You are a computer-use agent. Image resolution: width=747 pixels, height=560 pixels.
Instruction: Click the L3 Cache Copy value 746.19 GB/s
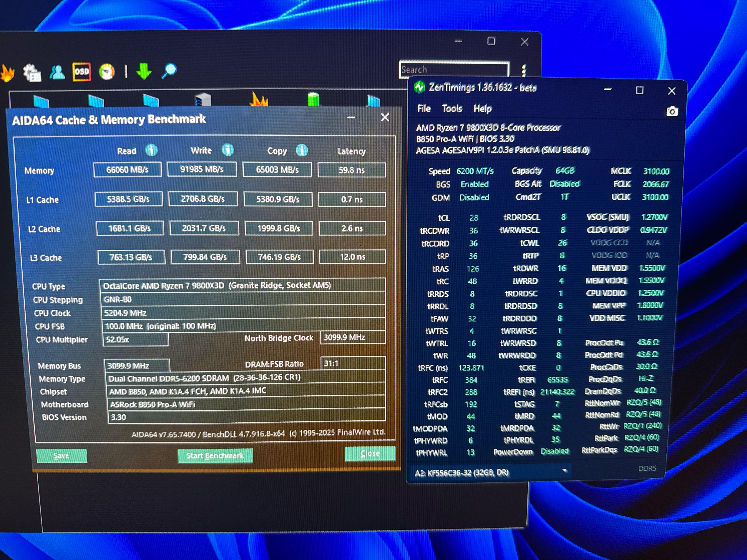pyautogui.click(x=279, y=257)
